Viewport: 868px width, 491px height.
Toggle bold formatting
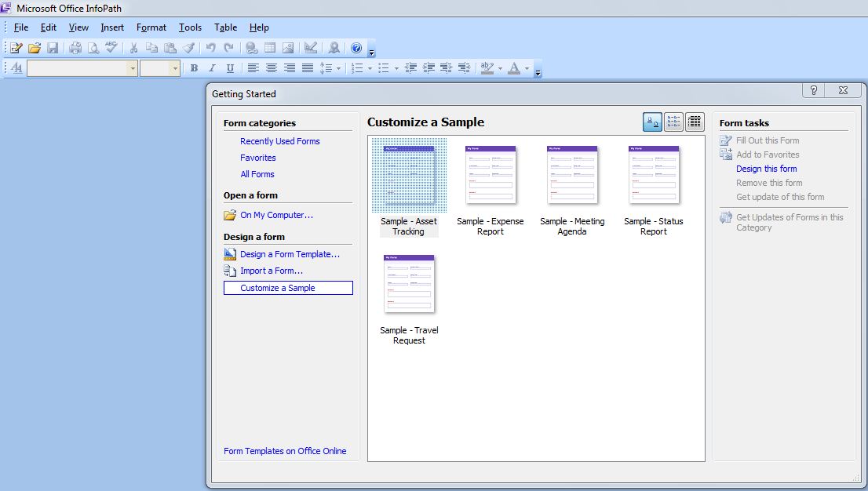point(194,68)
